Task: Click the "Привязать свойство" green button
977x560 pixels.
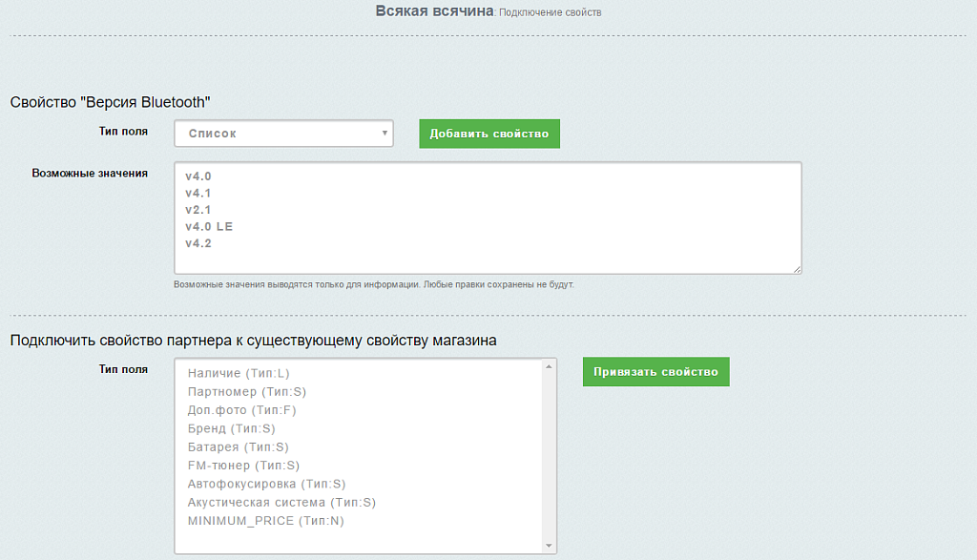Action: click(x=655, y=372)
